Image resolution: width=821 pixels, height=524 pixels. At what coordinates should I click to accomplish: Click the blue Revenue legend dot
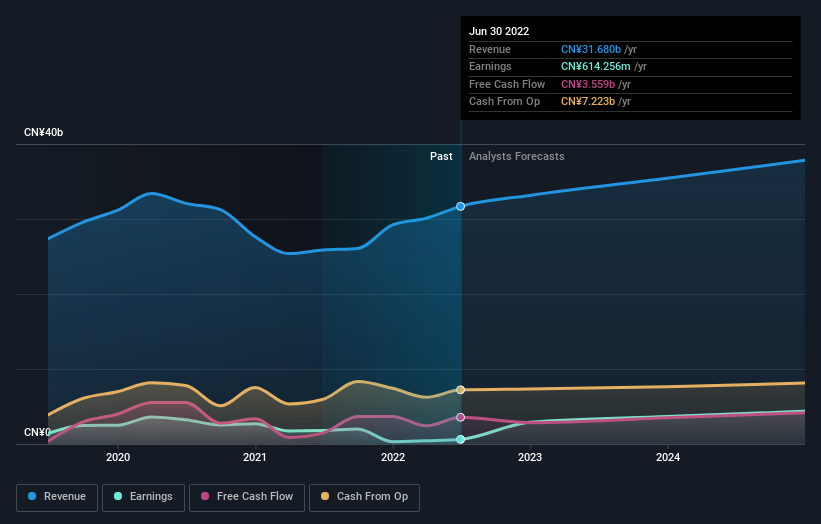click(x=32, y=496)
